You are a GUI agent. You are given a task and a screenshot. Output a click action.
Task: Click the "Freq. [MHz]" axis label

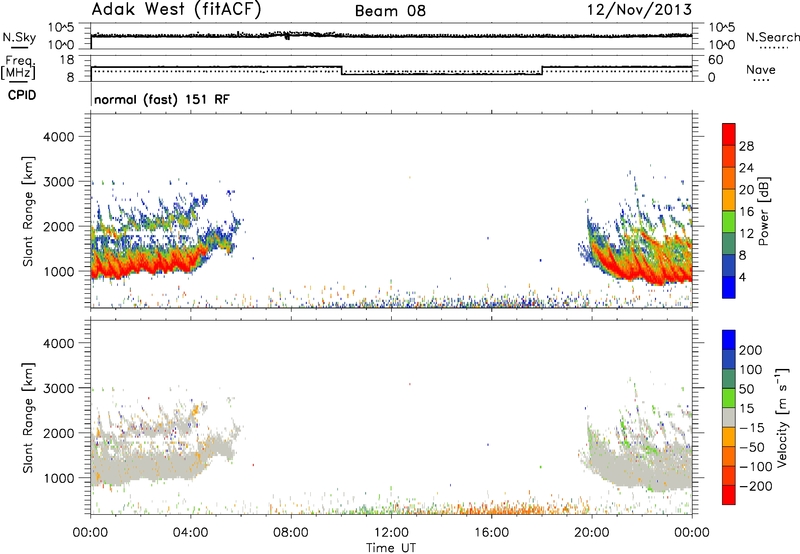(x=19, y=67)
